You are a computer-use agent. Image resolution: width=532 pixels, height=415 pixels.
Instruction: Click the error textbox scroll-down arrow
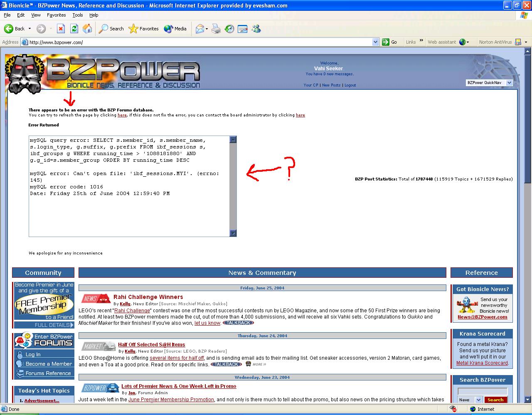coord(233,233)
